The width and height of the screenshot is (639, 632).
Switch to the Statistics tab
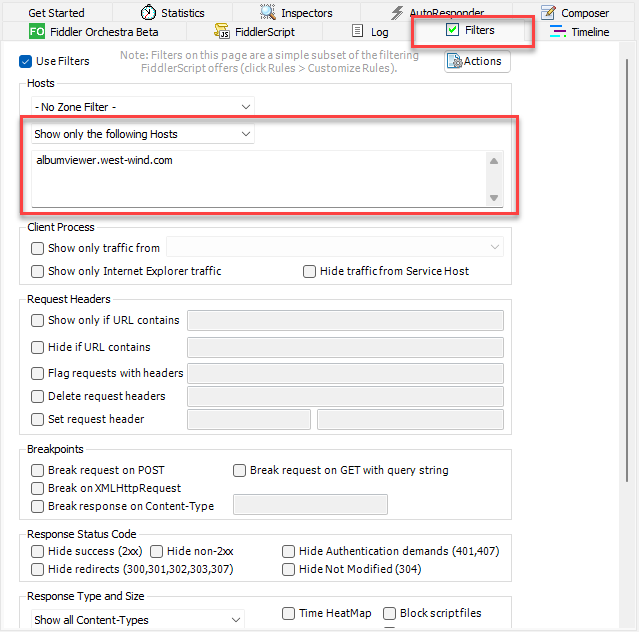point(172,13)
